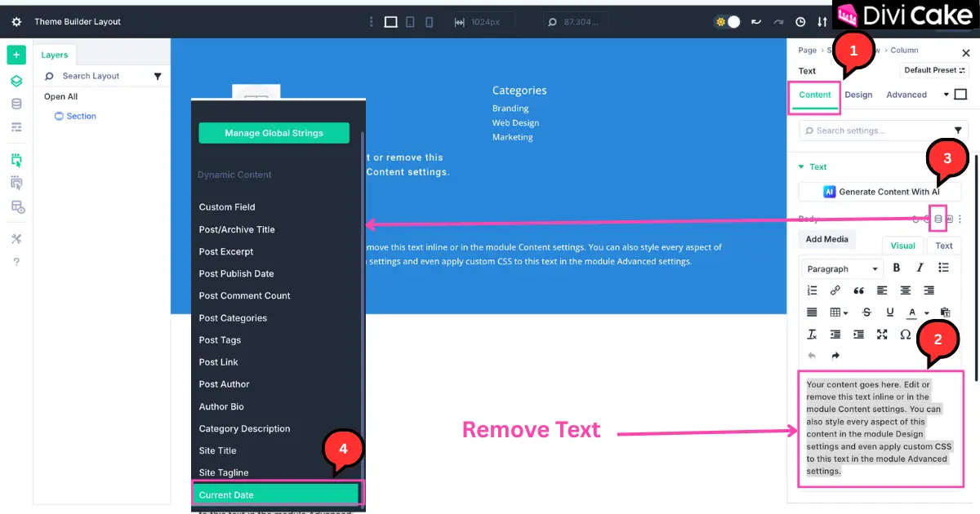Open the Paragraph format dropdown
The height and width of the screenshot is (514, 980).
(x=842, y=268)
